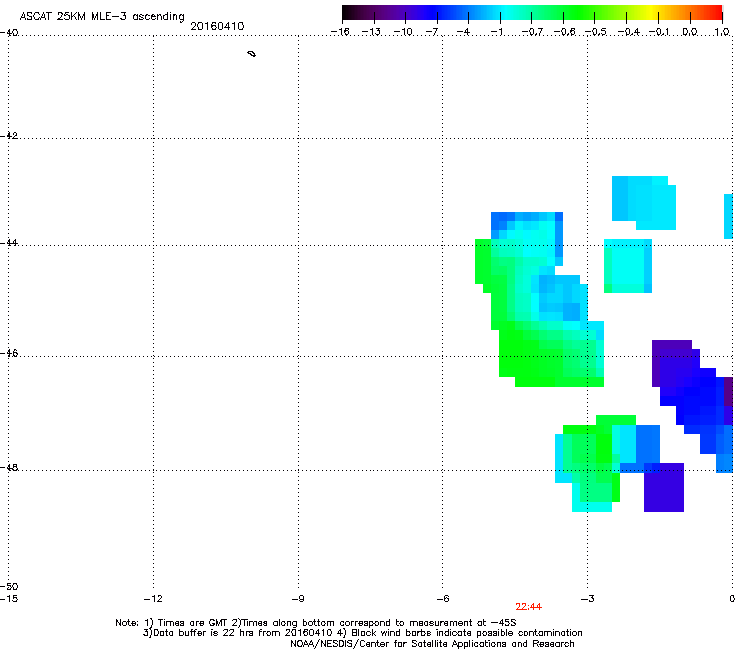Click latitude axis label -44
The width and height of the screenshot is (740, 650).
click(x=9, y=243)
